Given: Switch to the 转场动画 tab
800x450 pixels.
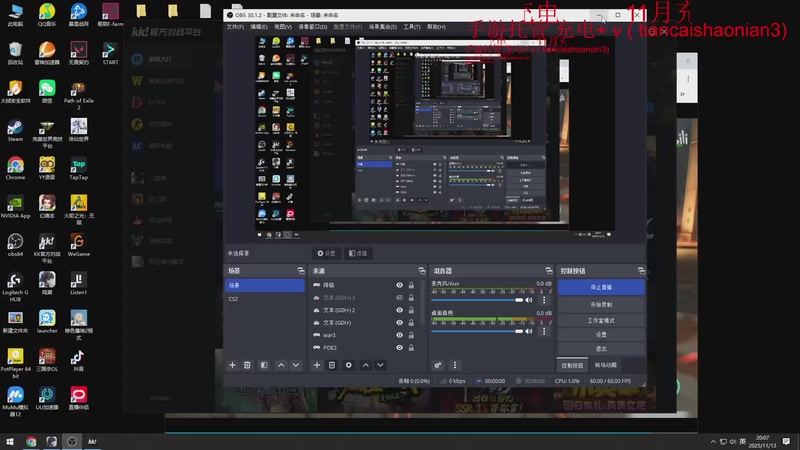Looking at the screenshot, I should click(x=606, y=364).
